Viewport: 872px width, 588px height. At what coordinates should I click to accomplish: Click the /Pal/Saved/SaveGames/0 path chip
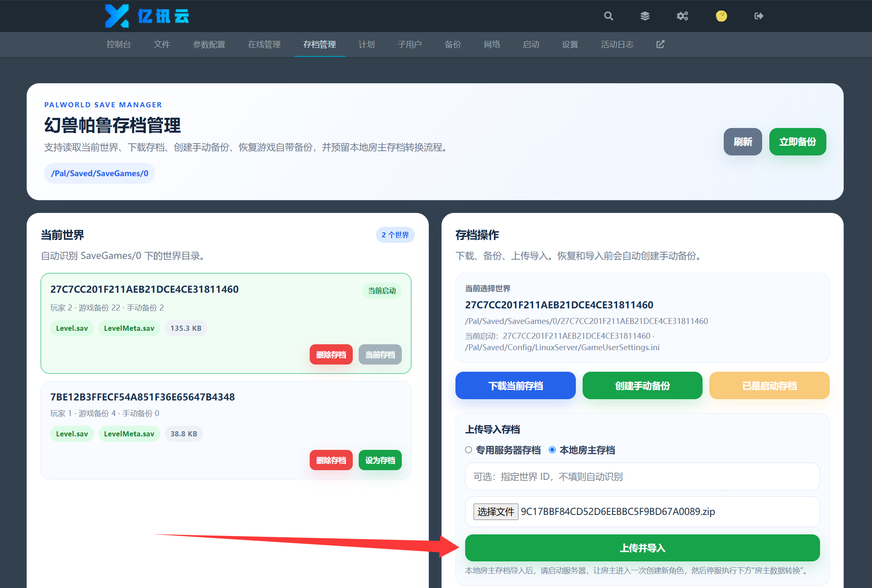tap(100, 173)
